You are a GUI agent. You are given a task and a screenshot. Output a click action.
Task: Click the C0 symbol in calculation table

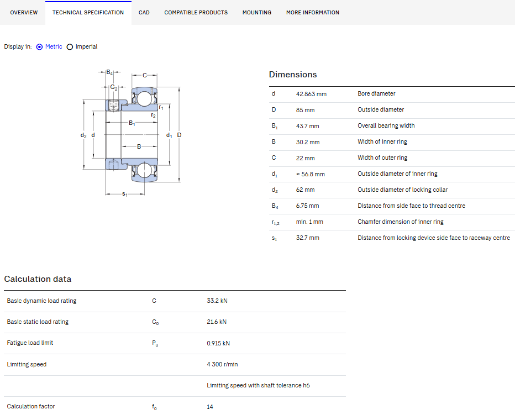155,322
